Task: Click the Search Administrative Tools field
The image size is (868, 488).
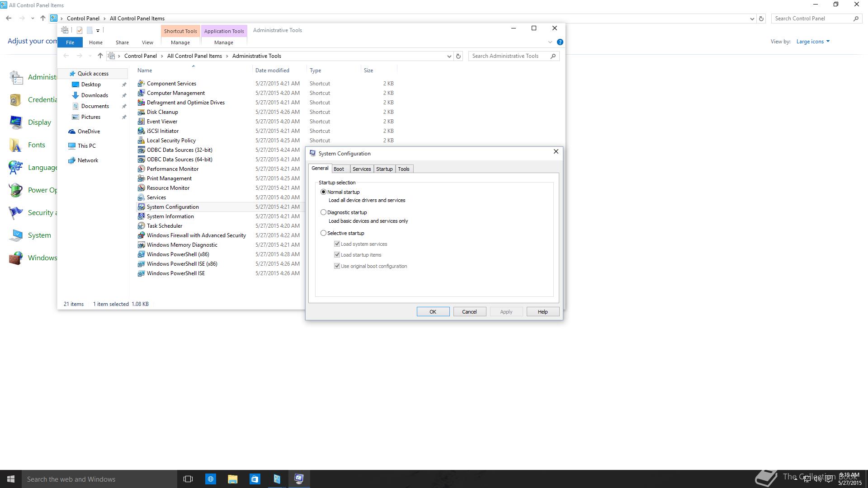Action: click(x=514, y=56)
